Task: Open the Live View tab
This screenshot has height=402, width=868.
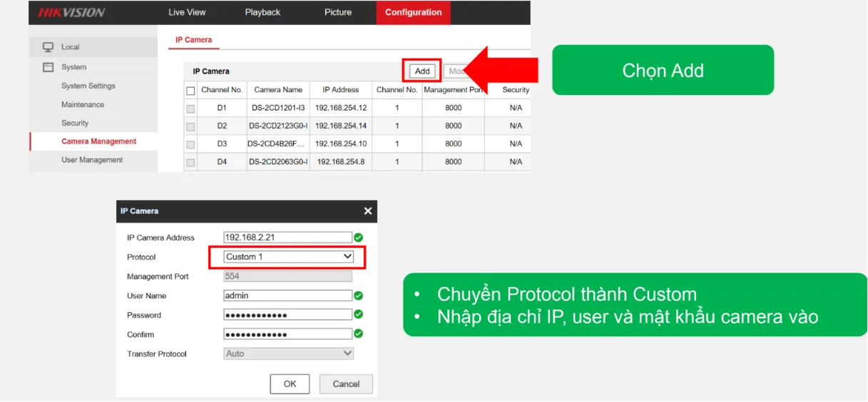Action: [x=187, y=12]
